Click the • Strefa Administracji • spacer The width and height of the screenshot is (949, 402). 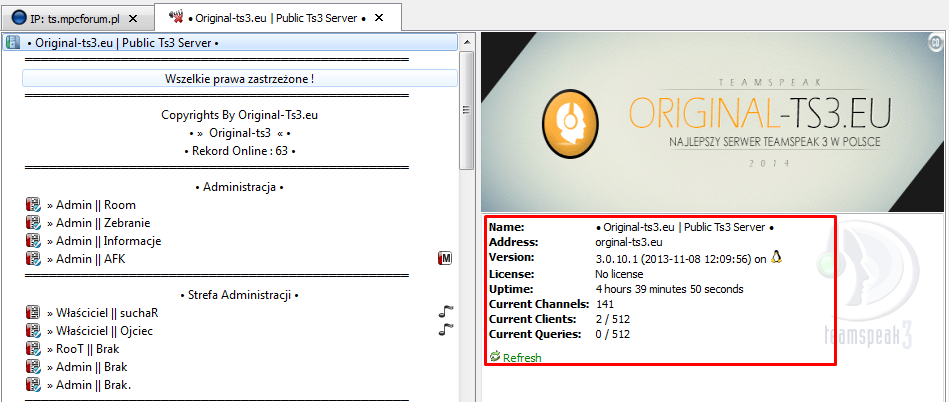click(x=240, y=295)
